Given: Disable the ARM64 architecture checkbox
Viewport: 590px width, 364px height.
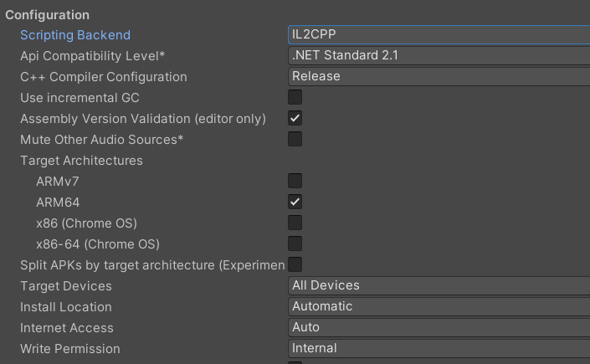Looking at the screenshot, I should tap(295, 202).
